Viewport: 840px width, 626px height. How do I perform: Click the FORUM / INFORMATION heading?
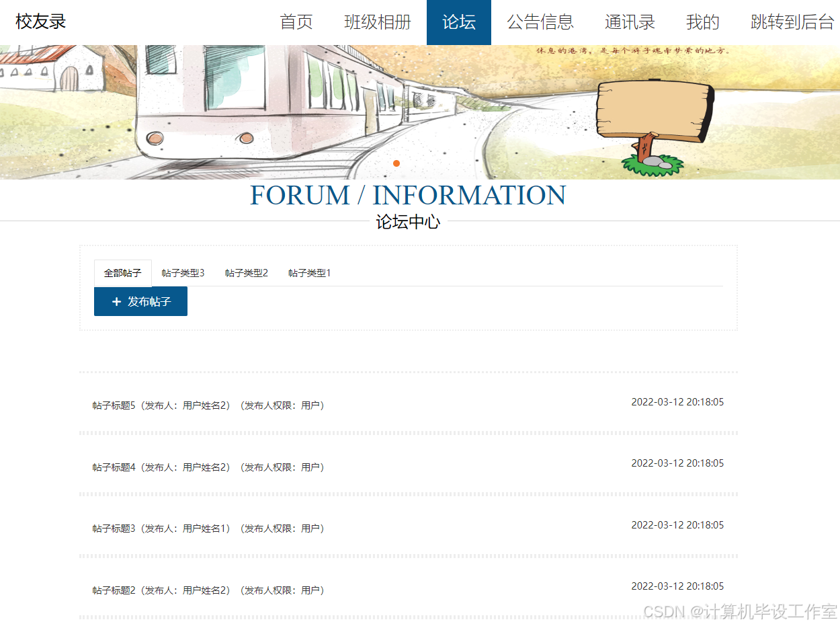pos(408,195)
